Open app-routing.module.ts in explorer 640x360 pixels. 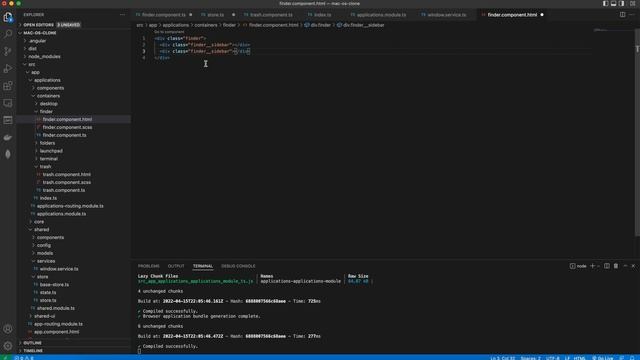tap(58, 324)
